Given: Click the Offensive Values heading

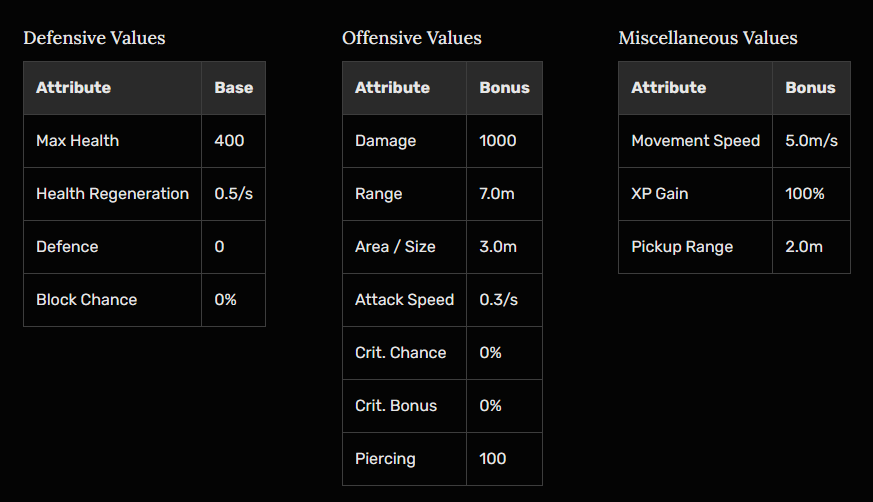Looking at the screenshot, I should [x=411, y=38].
